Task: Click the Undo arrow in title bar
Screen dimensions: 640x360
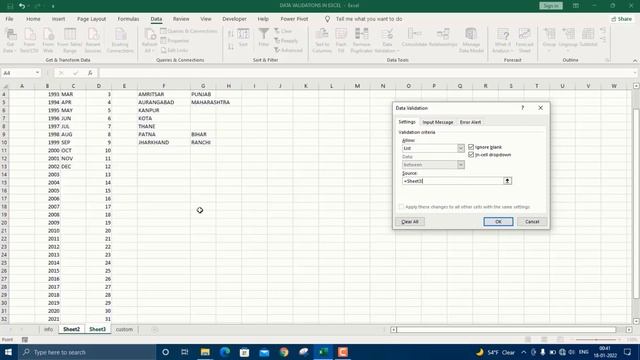Action: pyautogui.click(x=22, y=6)
